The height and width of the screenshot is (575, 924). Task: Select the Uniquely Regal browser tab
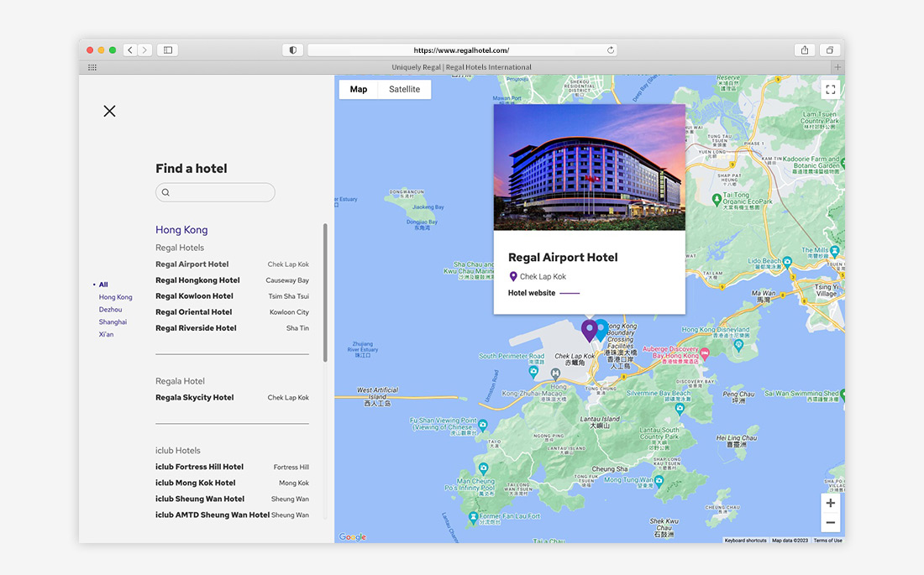pyautogui.click(x=461, y=67)
